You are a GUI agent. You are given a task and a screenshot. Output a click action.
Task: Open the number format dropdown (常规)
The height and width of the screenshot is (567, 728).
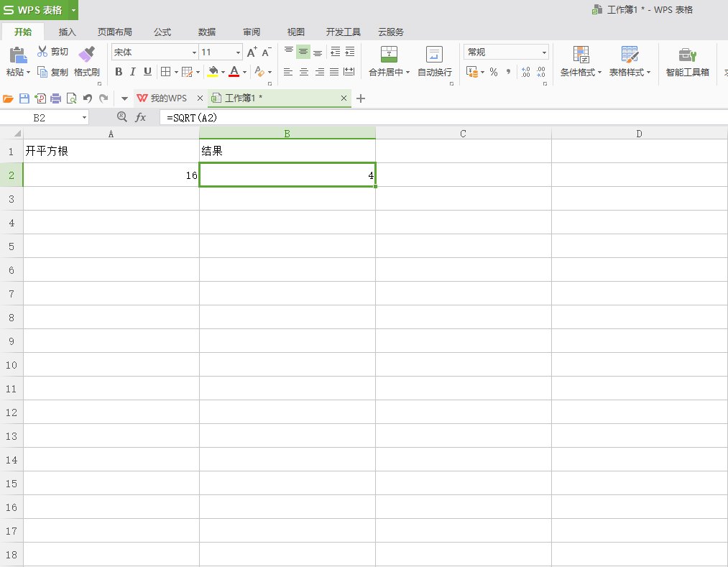tap(544, 52)
